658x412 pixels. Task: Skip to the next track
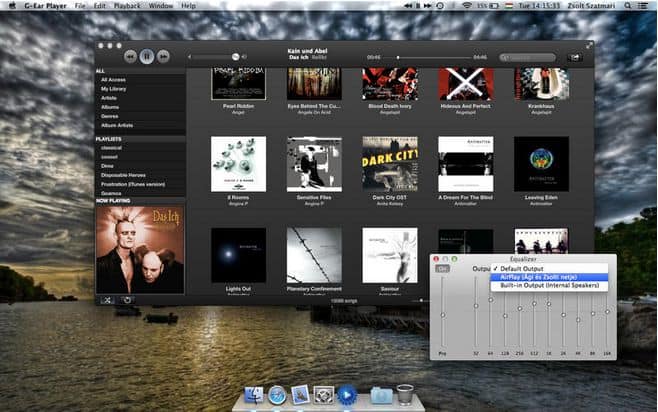pos(163,56)
